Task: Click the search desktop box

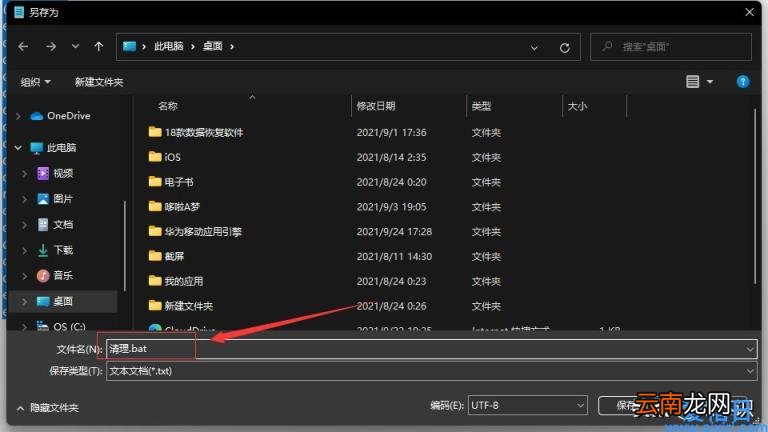Action: click(671, 47)
